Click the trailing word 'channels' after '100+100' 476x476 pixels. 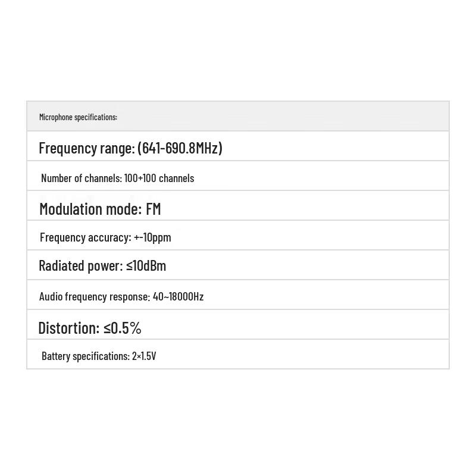(176, 178)
